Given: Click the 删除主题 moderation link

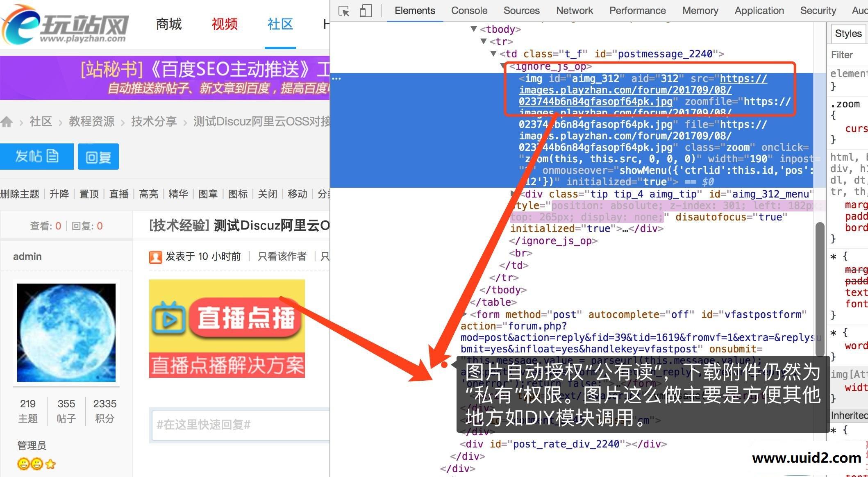Looking at the screenshot, I should pos(20,193).
